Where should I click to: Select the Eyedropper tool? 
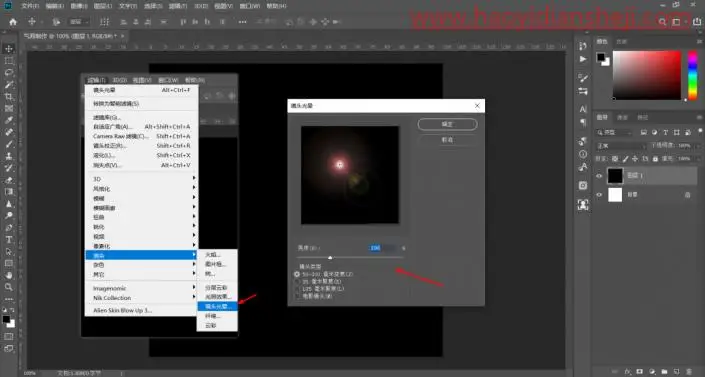[x=9, y=120]
